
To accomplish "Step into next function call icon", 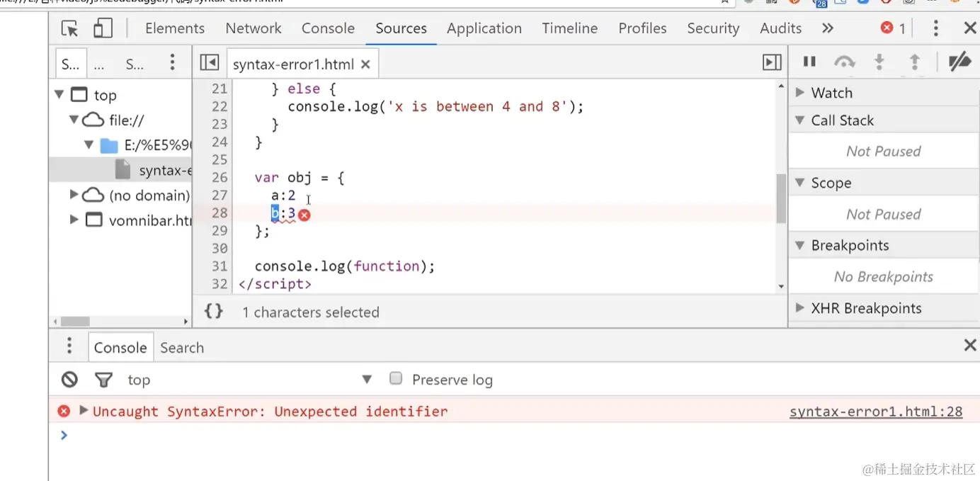I will [879, 62].
